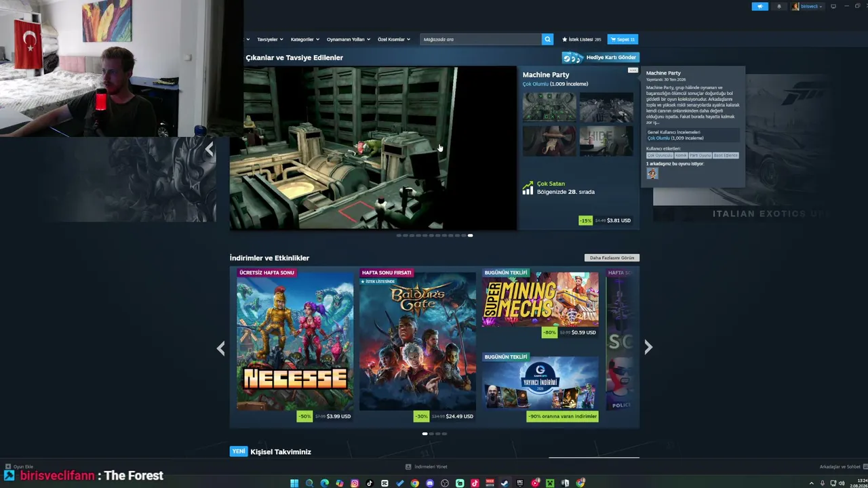Click the Çok Satan top seller label
The image size is (868, 488).
[551, 184]
